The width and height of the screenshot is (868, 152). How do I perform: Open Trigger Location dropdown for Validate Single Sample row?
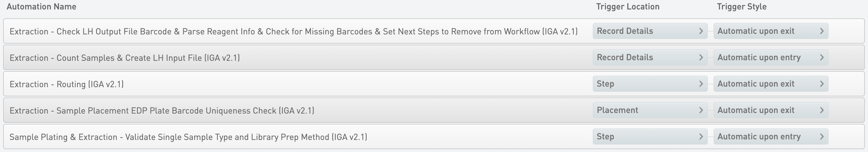pyautogui.click(x=650, y=137)
